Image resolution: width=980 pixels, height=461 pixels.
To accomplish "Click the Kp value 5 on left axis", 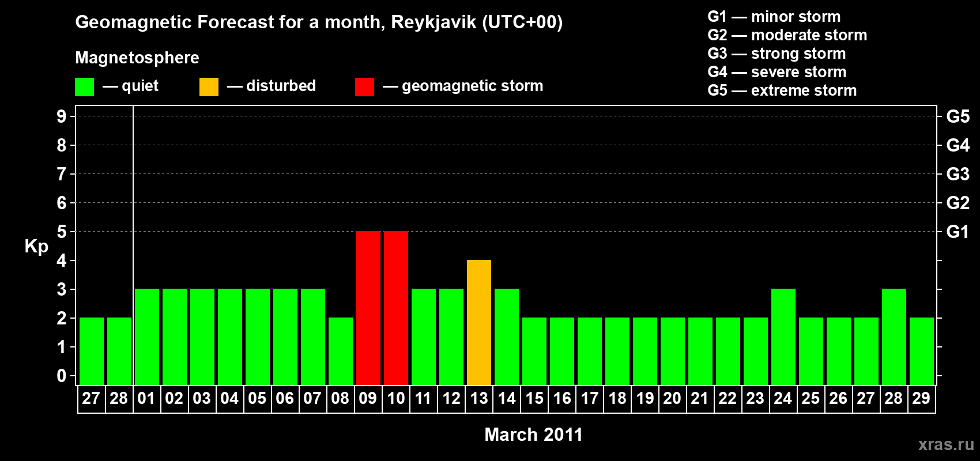I will pos(61,232).
